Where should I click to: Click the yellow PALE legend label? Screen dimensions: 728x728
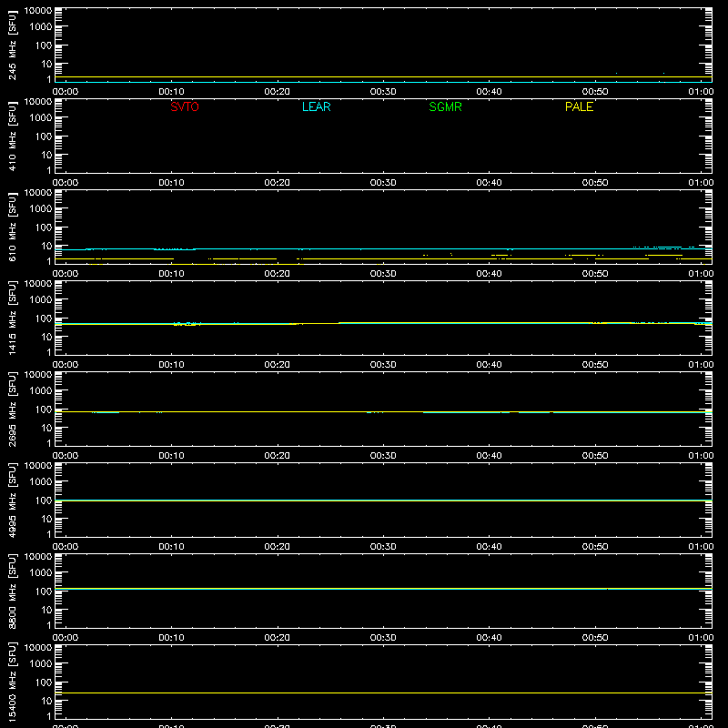(579, 106)
